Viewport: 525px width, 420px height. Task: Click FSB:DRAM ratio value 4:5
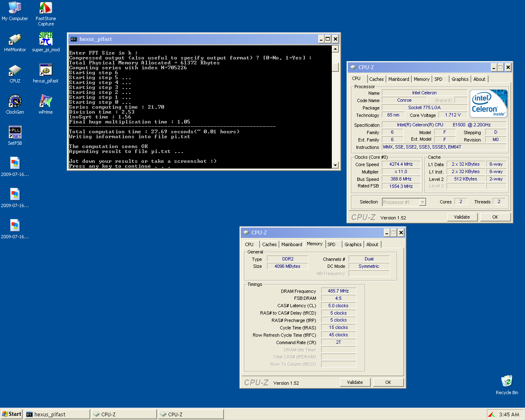(338, 298)
